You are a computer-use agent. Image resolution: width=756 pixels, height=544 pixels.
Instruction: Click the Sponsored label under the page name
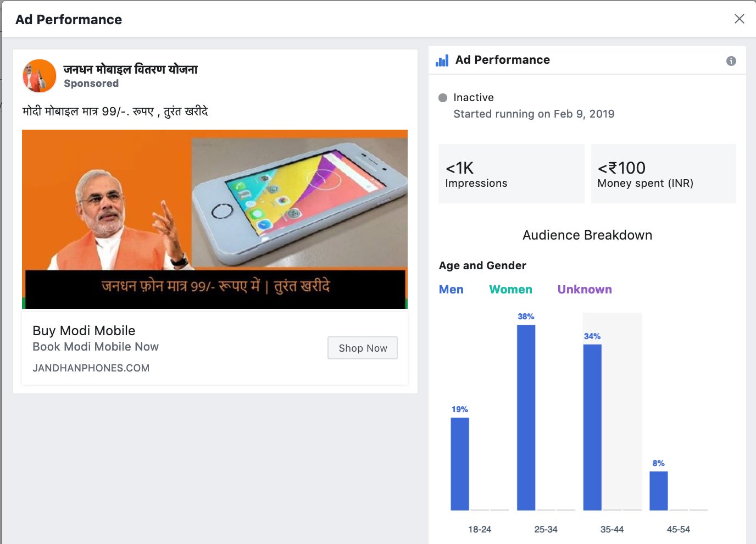[x=91, y=84]
